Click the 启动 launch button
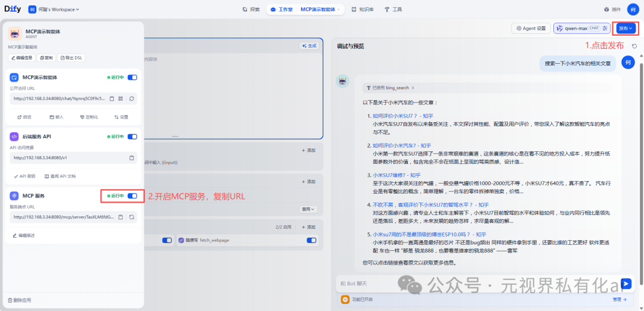Image resolution: width=644 pixels, height=311 pixels. [x=24, y=117]
